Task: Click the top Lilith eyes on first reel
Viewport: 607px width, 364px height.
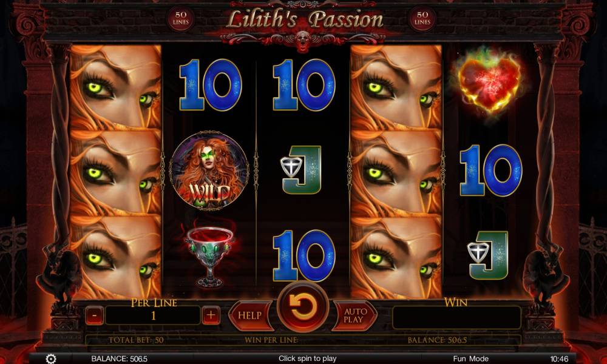Action: click(x=115, y=87)
